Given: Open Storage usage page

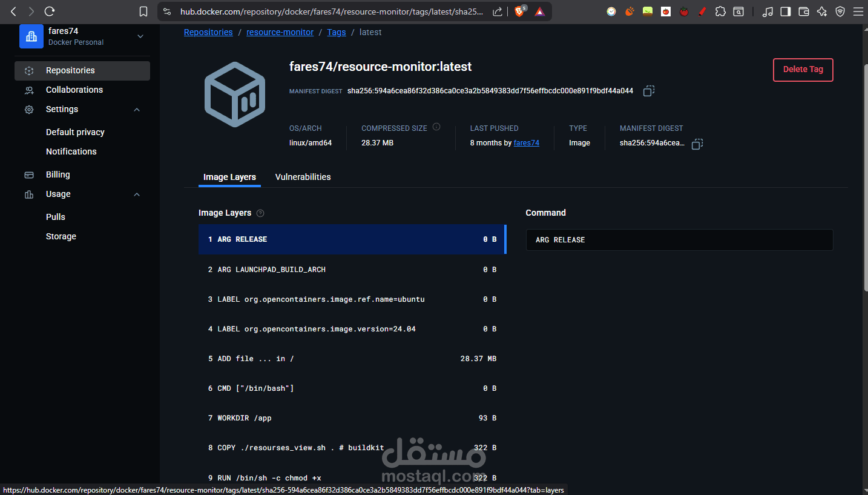Looking at the screenshot, I should click(61, 236).
